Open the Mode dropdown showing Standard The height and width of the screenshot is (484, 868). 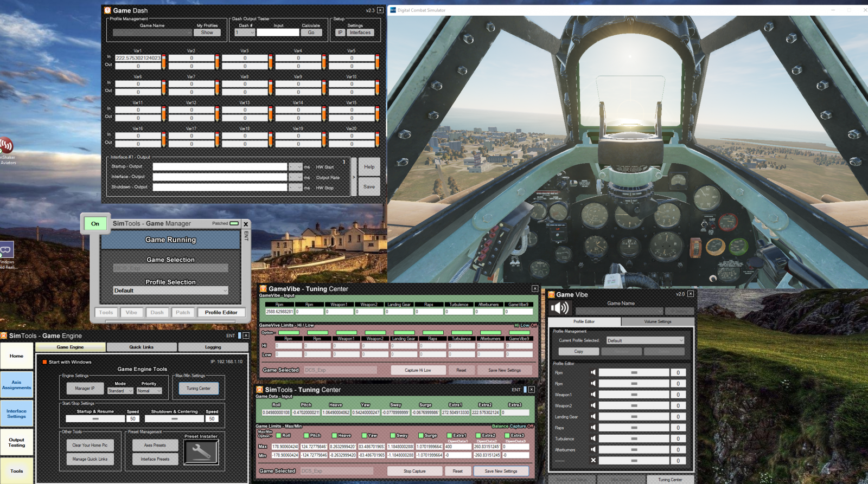click(120, 391)
